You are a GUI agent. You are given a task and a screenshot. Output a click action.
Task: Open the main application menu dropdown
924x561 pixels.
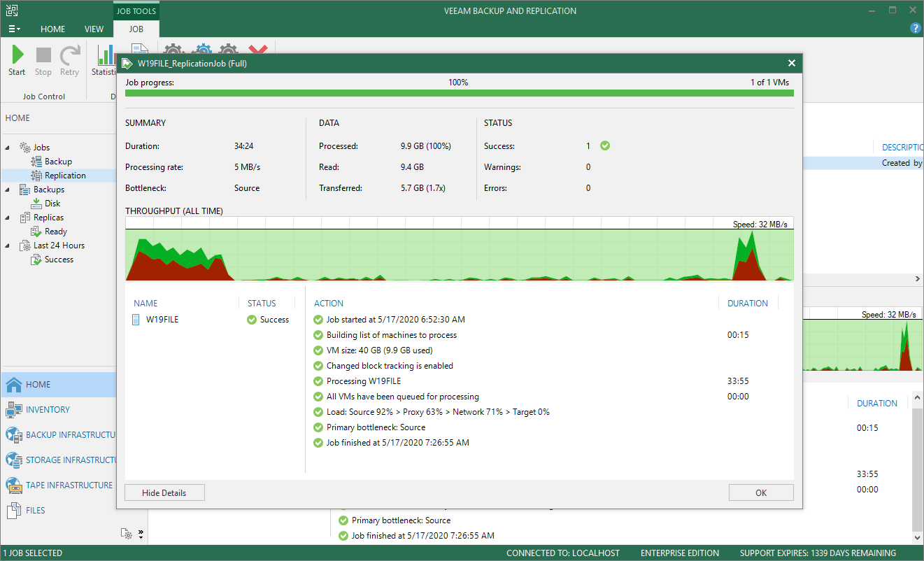pyautogui.click(x=14, y=29)
